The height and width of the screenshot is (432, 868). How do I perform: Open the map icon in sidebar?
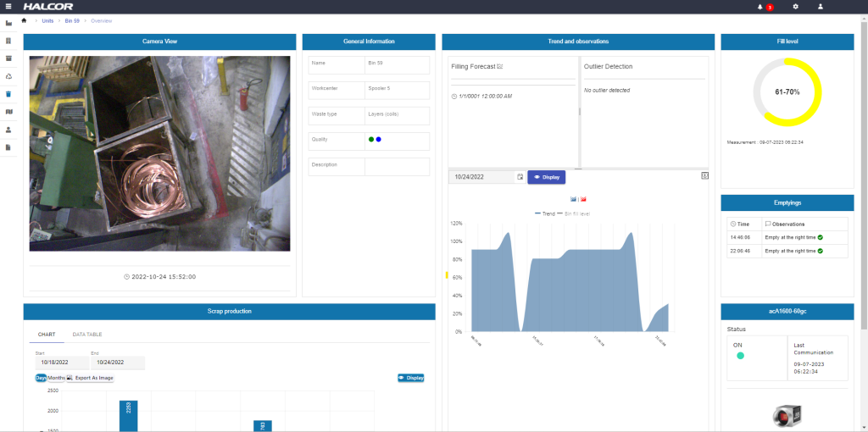8,112
